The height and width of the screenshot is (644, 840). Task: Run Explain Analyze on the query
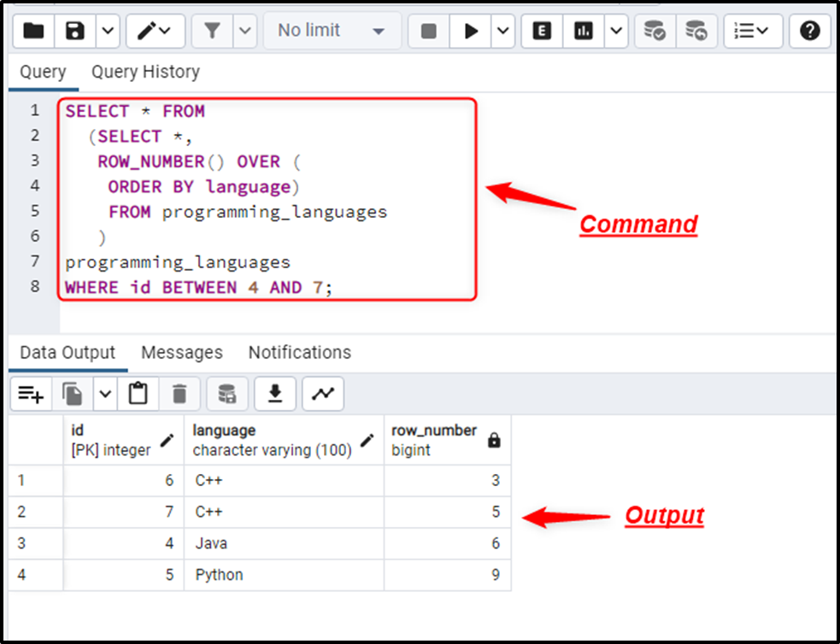pos(582,31)
